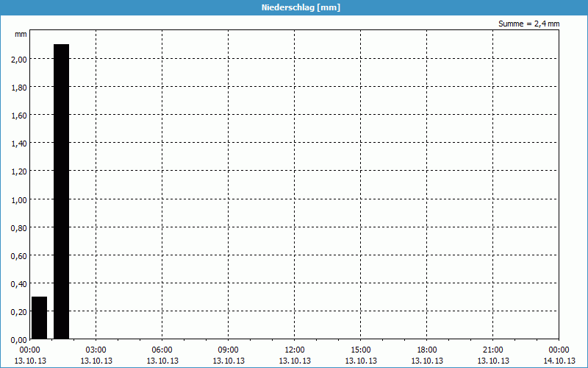
Task: Click the 21:00 time axis label
Action: click(492, 350)
